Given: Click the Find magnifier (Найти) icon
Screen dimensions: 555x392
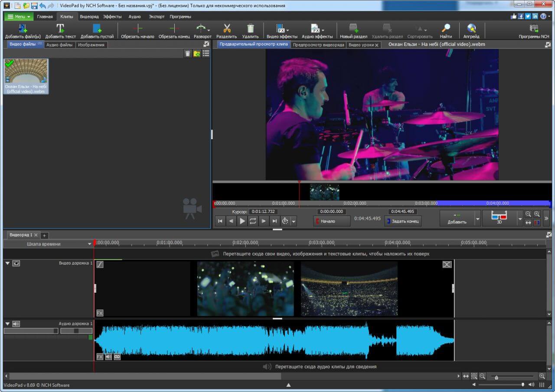Looking at the screenshot, I should (445, 29).
